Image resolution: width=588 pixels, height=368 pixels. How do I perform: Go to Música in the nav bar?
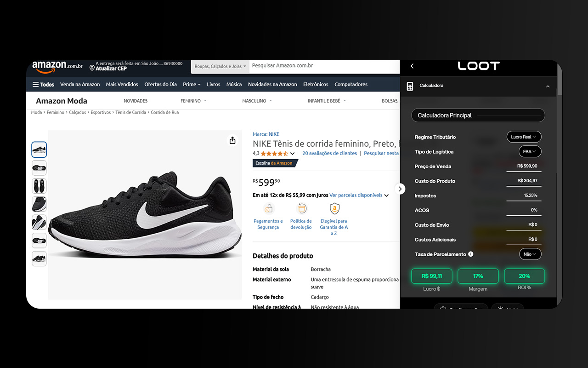234,84
